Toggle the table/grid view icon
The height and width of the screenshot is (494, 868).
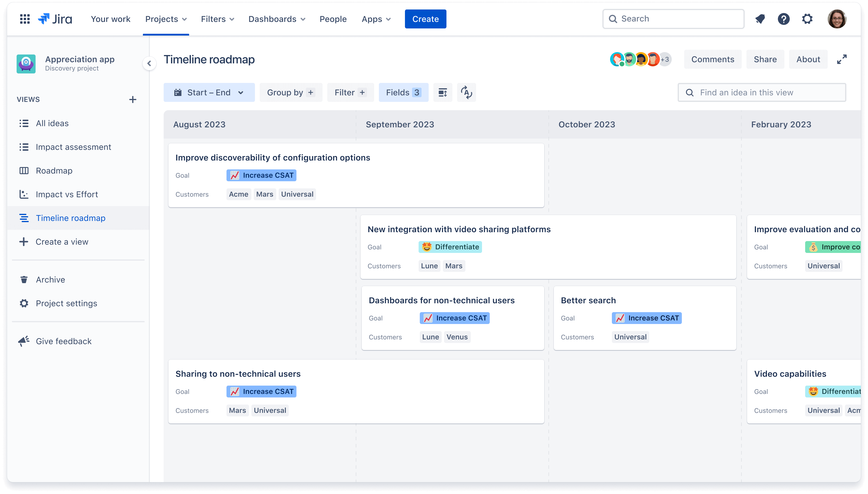[x=442, y=92]
